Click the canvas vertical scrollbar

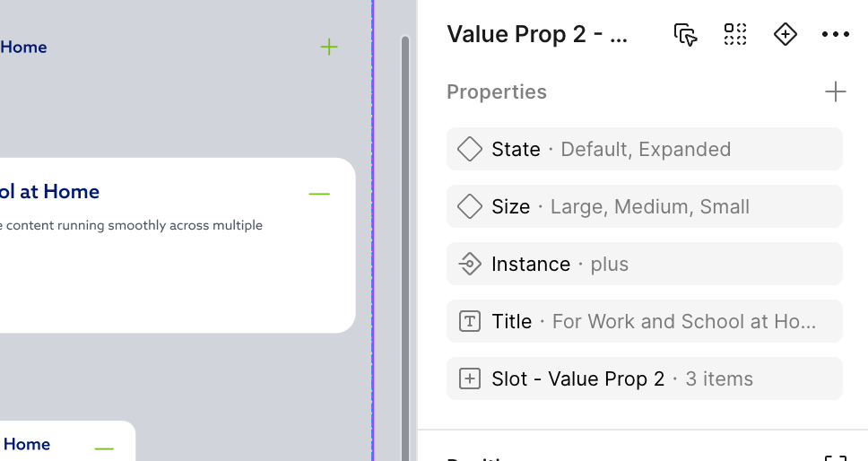tap(405, 249)
